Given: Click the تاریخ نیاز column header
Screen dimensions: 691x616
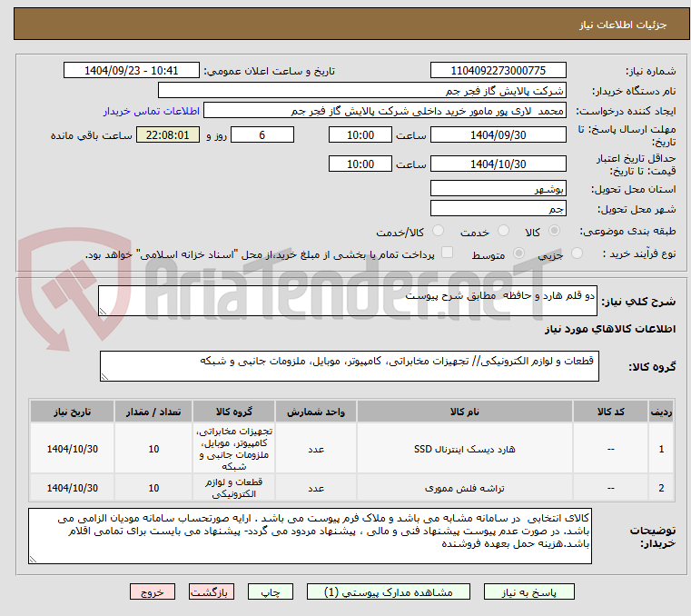Looking at the screenshot, I should 73,412.
